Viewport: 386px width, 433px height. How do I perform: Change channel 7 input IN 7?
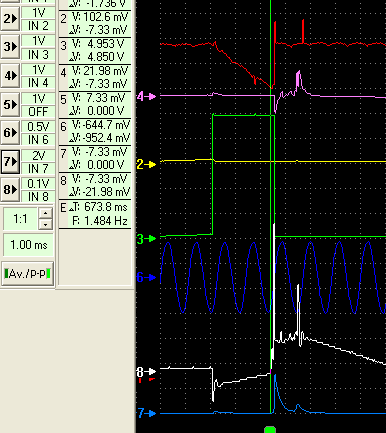[38, 168]
